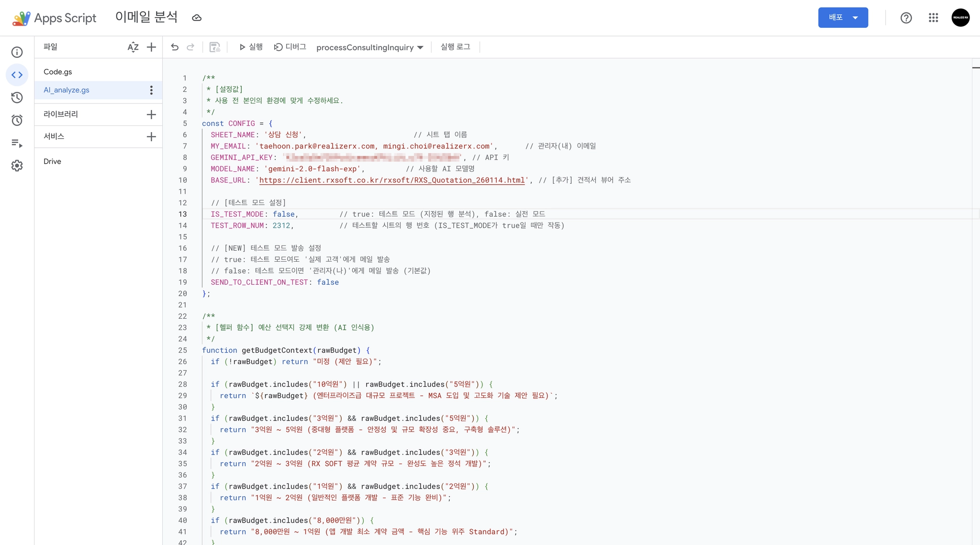The height and width of the screenshot is (545, 980).
Task: Expand the blue 배포 deploy dropdown
Action: pyautogui.click(x=843, y=18)
